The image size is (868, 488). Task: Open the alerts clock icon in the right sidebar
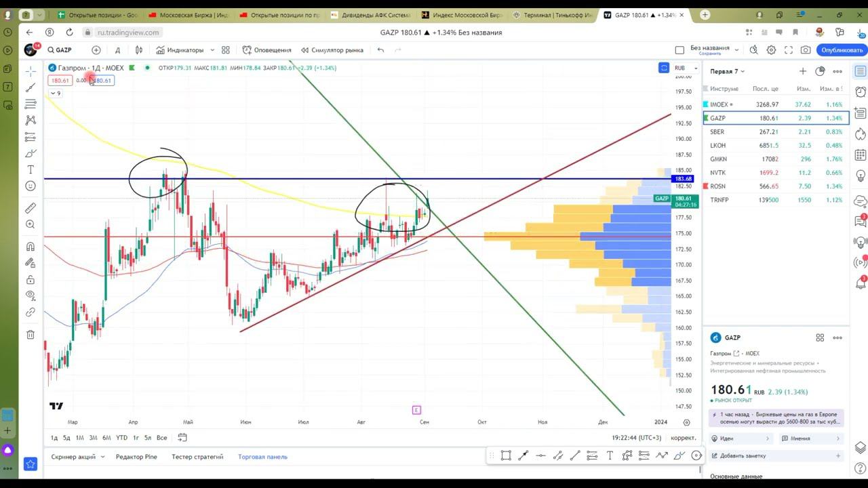point(861,92)
